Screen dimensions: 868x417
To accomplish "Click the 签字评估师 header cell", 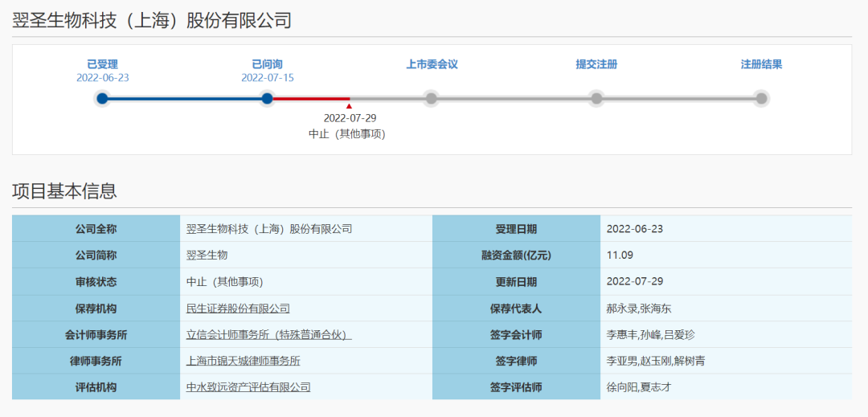I will (x=516, y=387).
